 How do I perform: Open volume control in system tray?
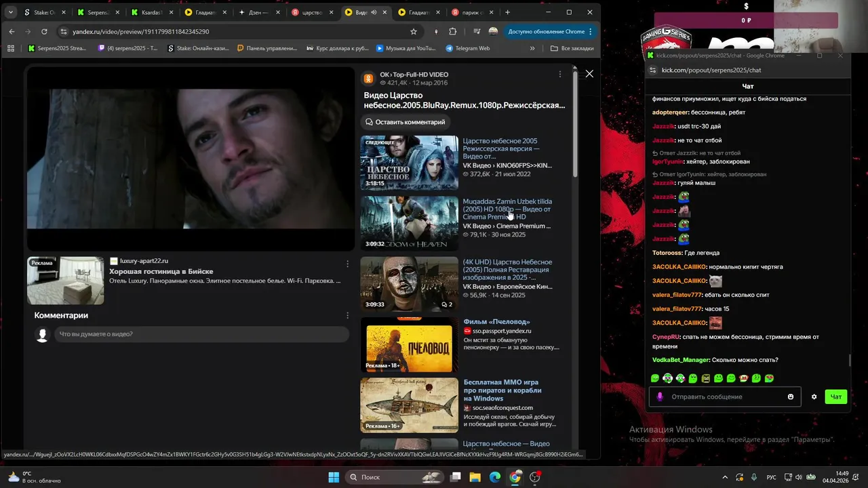(x=798, y=477)
